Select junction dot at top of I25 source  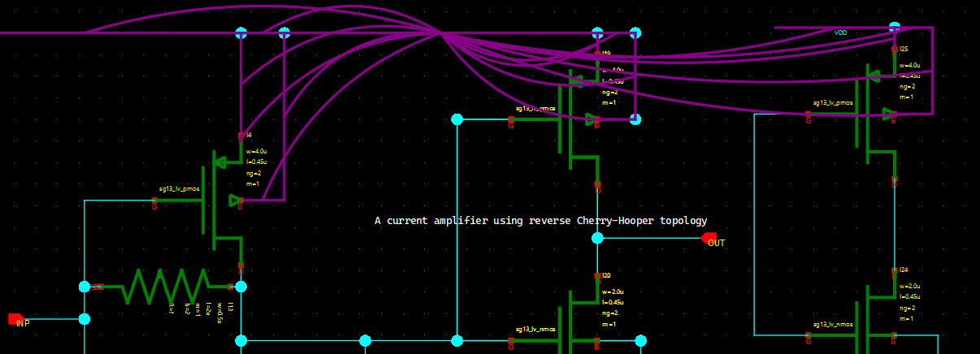pos(895,28)
